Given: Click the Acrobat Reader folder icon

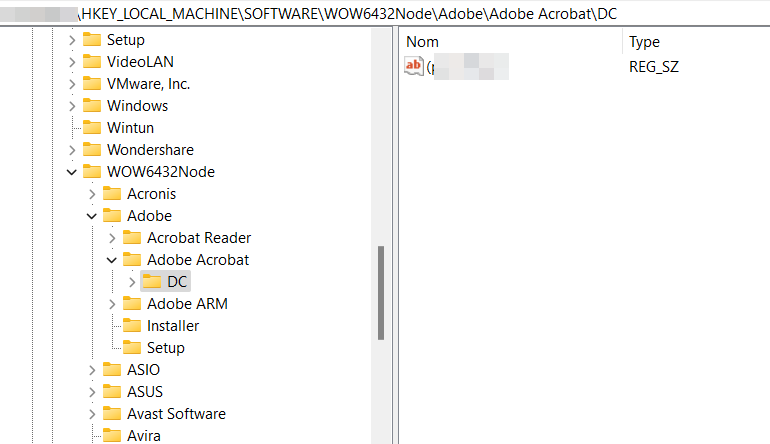Looking at the screenshot, I should pyautogui.click(x=132, y=238).
